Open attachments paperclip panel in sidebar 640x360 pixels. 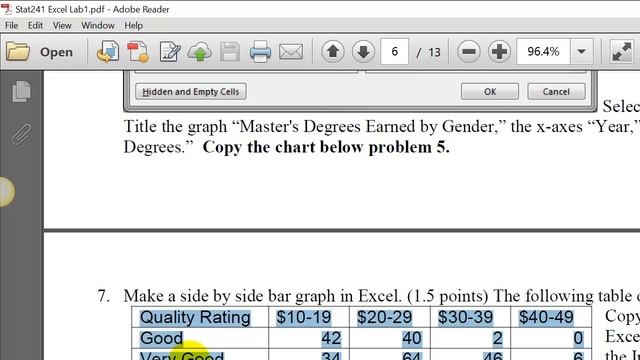tap(21, 134)
